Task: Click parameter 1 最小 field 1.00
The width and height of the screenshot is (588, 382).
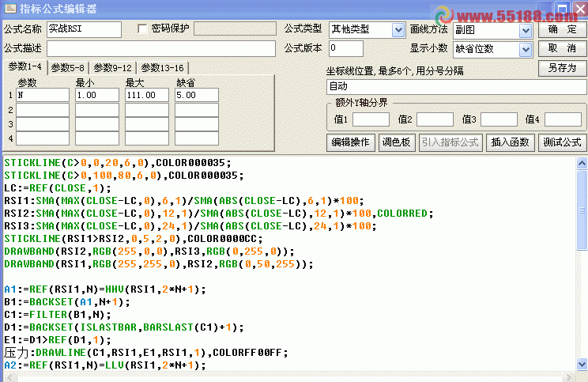Action: (x=97, y=95)
